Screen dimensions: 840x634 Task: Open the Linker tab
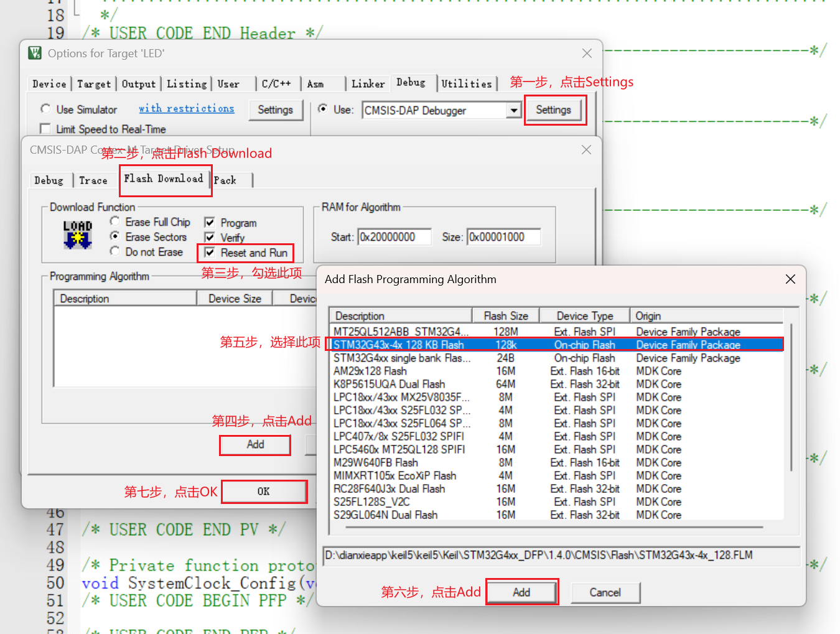click(x=368, y=84)
